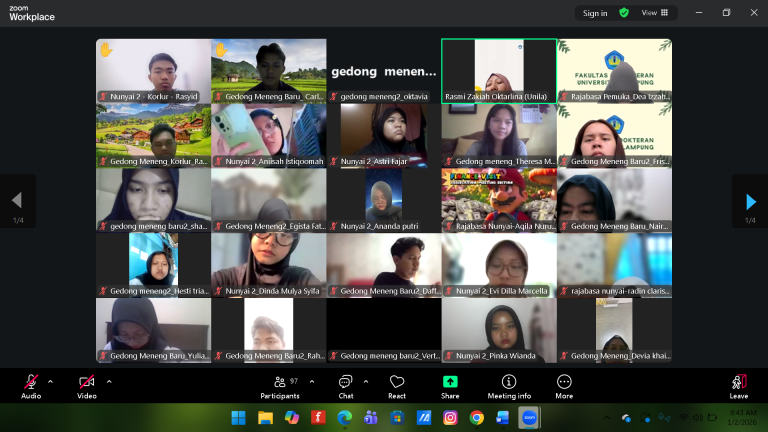Leave the meeting

coord(739,386)
